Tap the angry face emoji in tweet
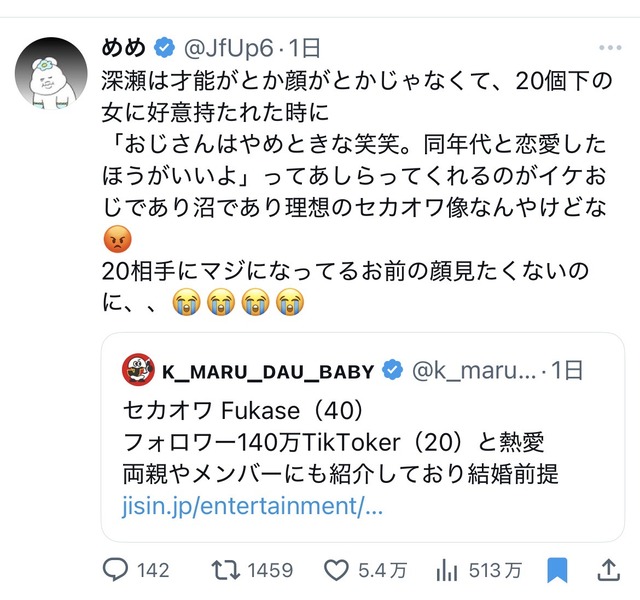 118,240
